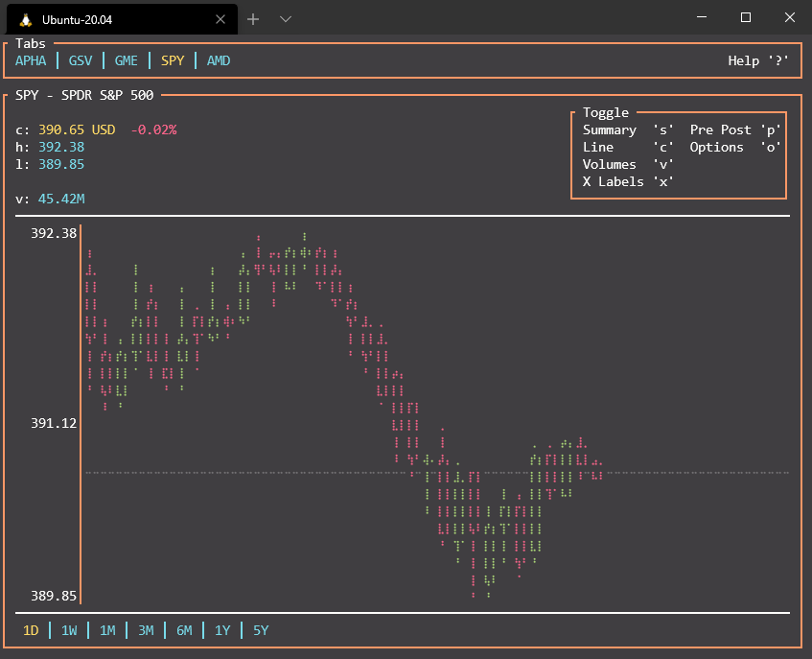Expand the terminal profile dropdown chevron
Viewport: 812px width, 659px height.
(286, 19)
